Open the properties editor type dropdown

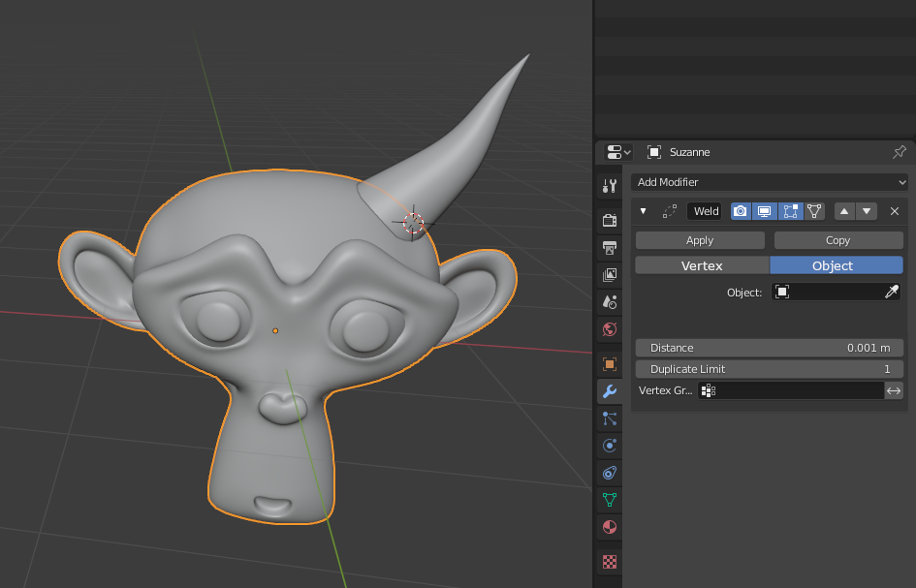point(618,152)
